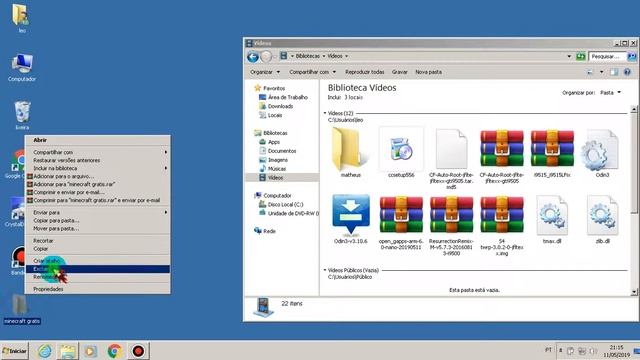The image size is (640, 360).
Task: Click Reproduzir todas in Explorer toolbar
Action: coord(364,72)
